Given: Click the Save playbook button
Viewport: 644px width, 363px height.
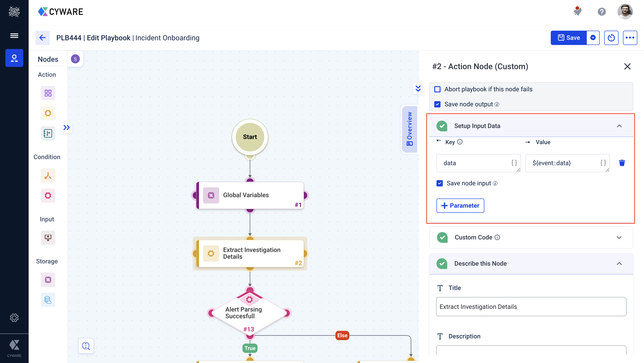Looking at the screenshot, I should [568, 38].
